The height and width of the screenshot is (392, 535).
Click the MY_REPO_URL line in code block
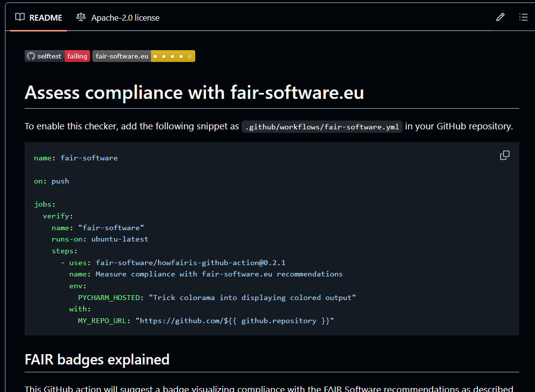tap(206, 321)
